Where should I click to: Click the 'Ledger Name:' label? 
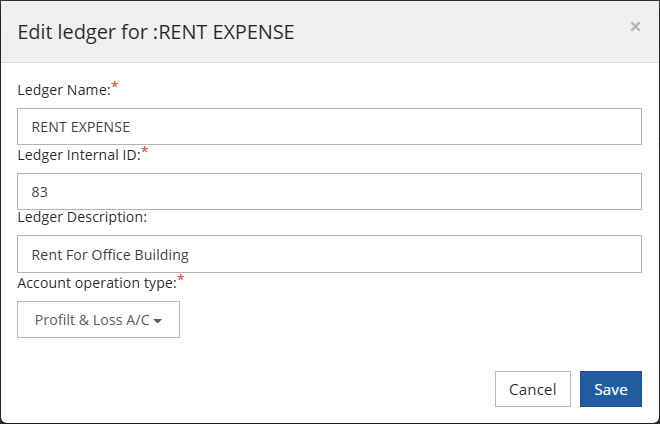point(64,90)
